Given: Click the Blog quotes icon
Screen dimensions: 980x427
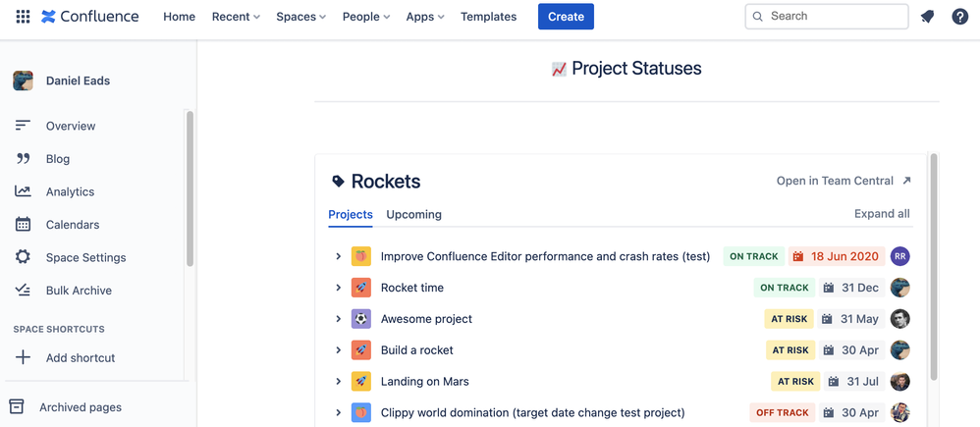Looking at the screenshot, I should tap(24, 159).
